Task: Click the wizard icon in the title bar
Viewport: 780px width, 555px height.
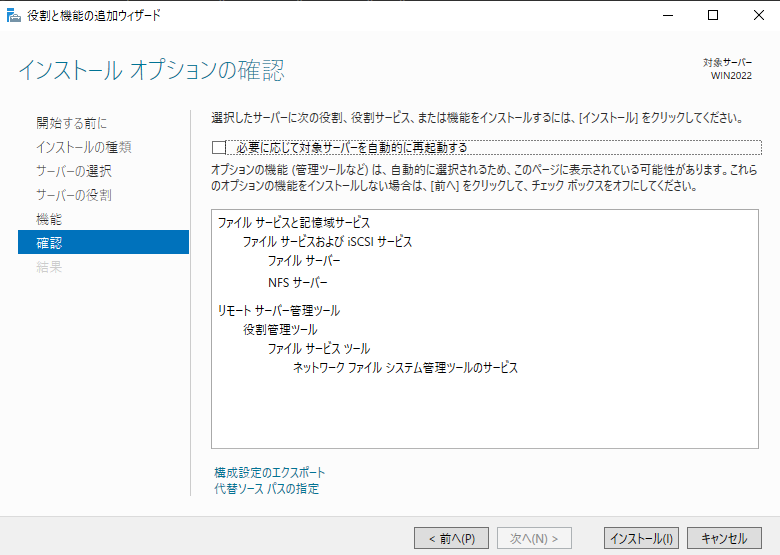Action: [11, 15]
